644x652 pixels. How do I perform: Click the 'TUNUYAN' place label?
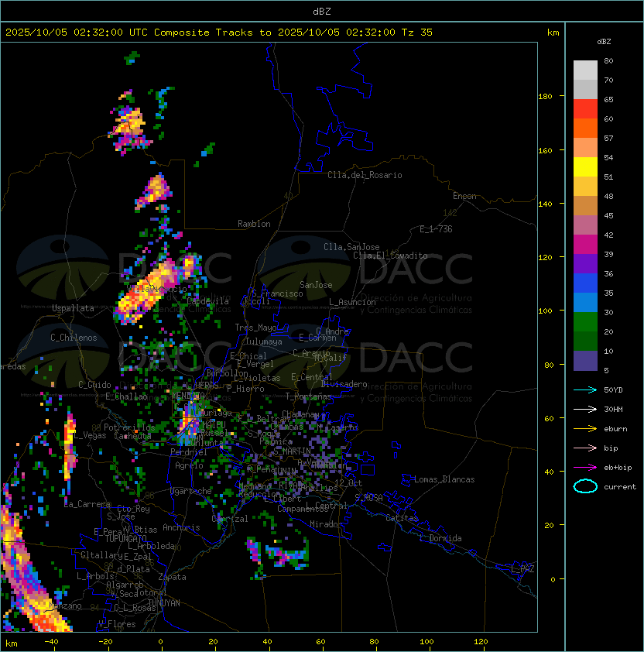point(164,602)
